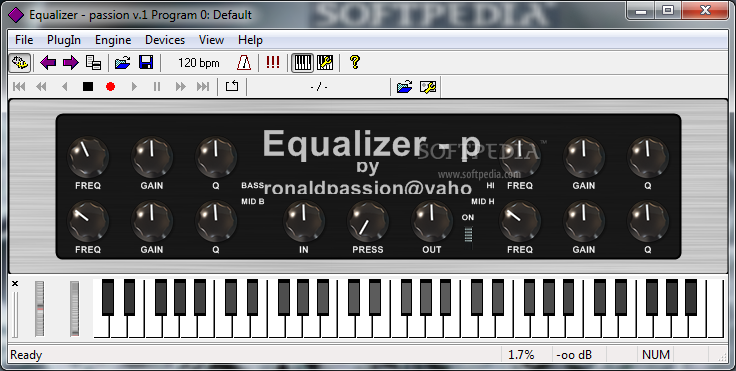Click the BASS Q knob

[x=215, y=156]
